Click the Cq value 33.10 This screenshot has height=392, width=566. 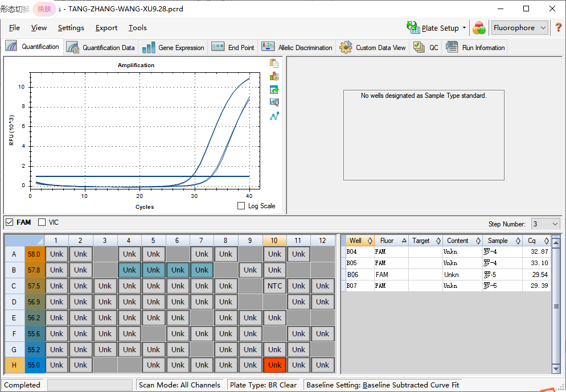coord(539,263)
